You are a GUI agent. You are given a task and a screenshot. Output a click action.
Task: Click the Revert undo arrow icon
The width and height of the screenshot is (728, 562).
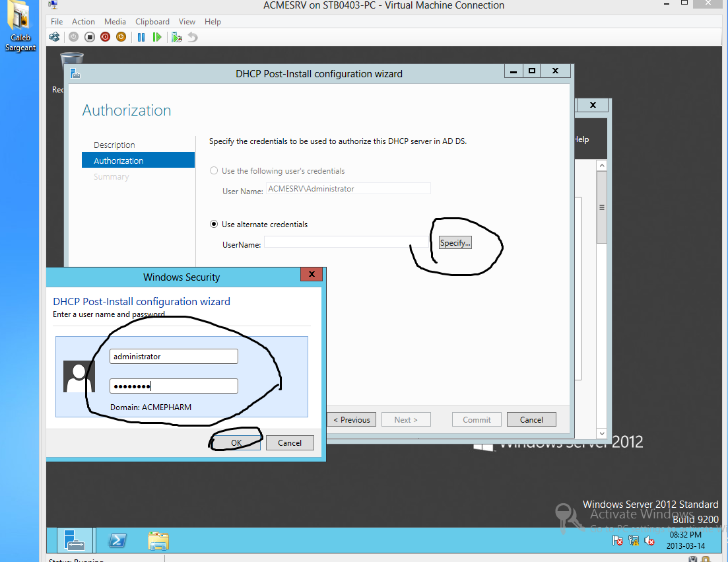[193, 37]
